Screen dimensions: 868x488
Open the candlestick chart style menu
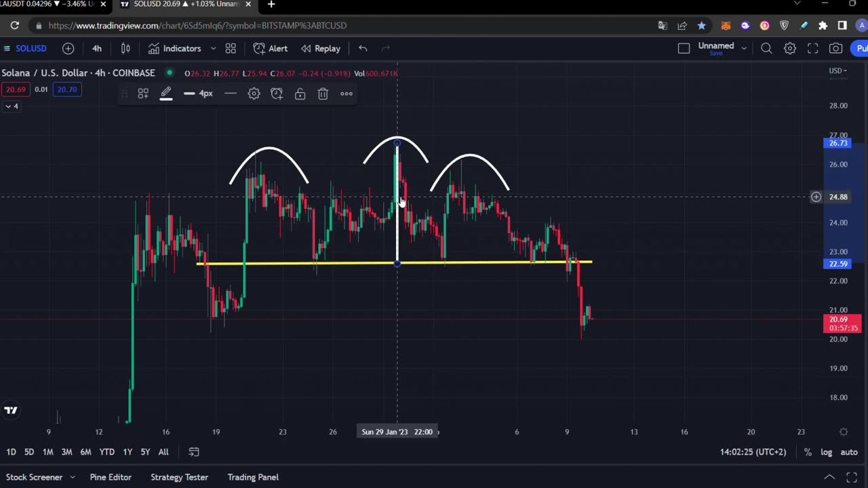coord(125,49)
